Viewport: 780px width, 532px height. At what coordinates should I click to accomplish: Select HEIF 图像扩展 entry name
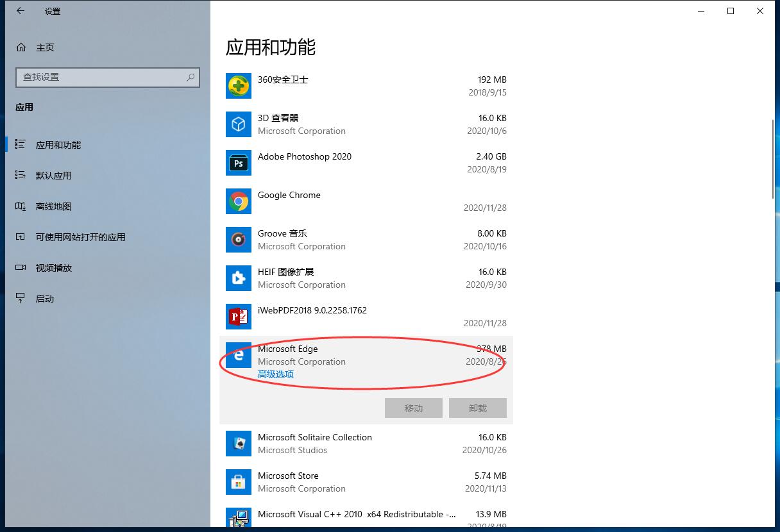[286, 272]
